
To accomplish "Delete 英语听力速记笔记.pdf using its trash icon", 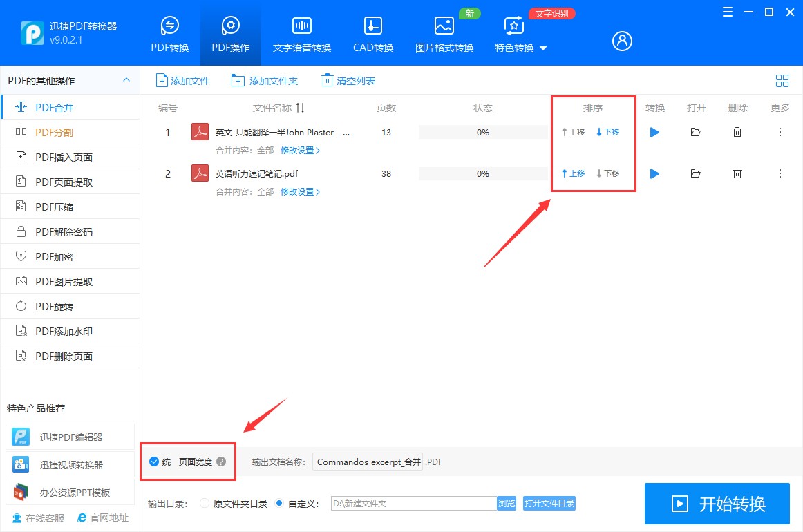I will (737, 173).
